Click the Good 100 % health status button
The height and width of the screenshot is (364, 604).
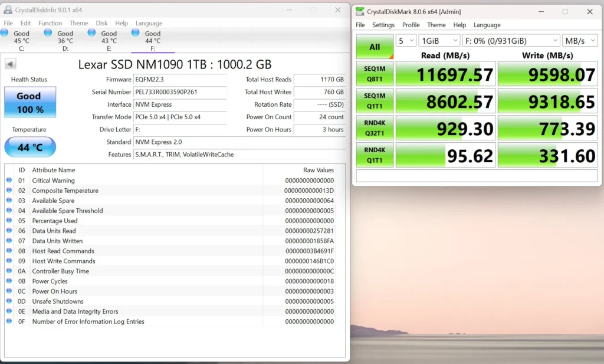[30, 102]
